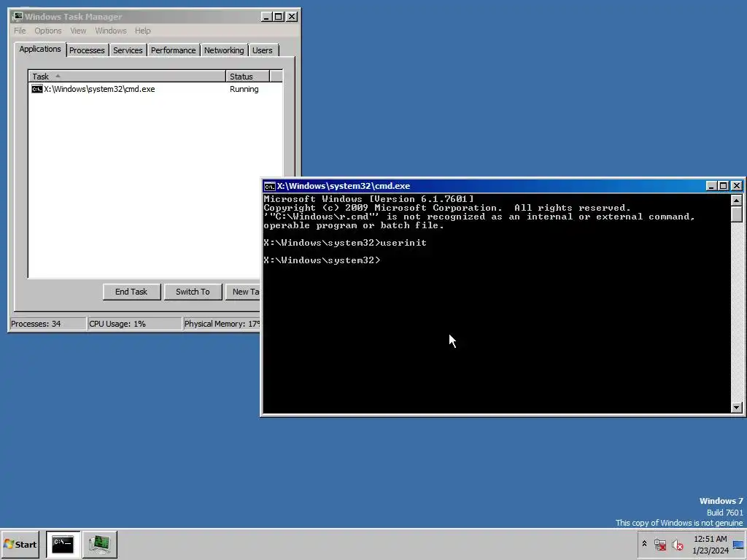
Task: Open the network status tray icon
Action: pyautogui.click(x=659, y=544)
